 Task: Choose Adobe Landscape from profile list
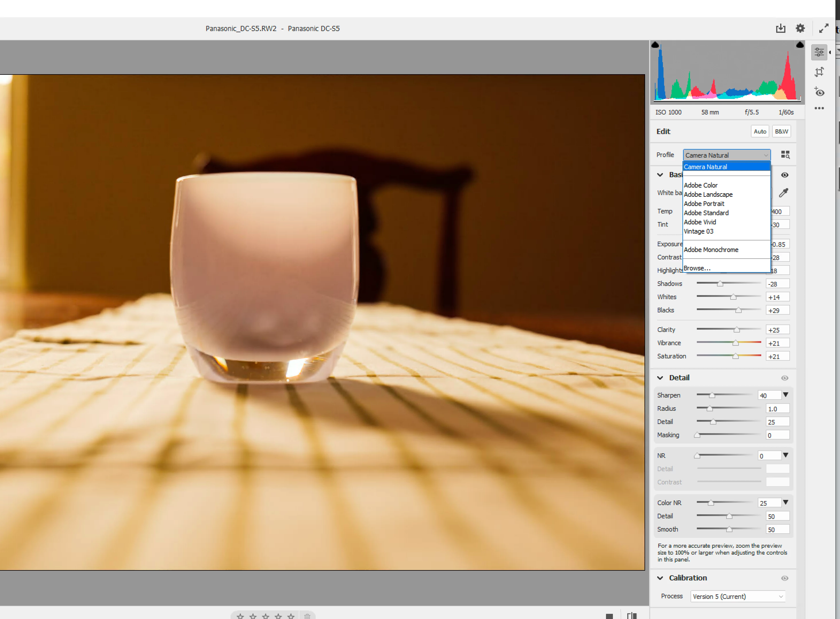tap(708, 194)
